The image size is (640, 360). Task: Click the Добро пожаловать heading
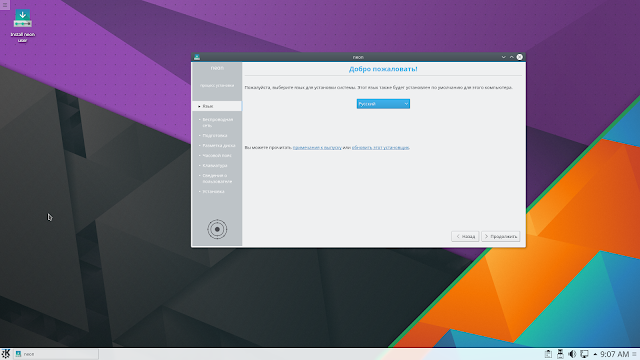(383, 69)
